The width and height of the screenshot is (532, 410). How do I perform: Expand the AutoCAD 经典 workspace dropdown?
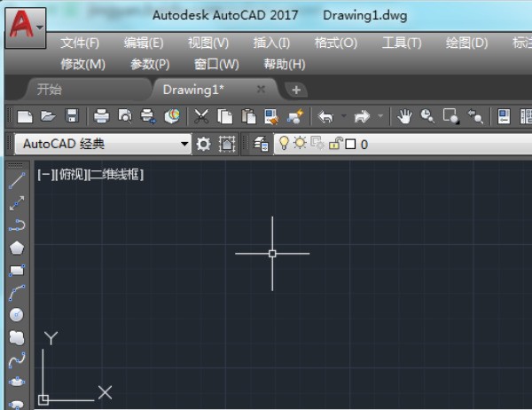184,144
